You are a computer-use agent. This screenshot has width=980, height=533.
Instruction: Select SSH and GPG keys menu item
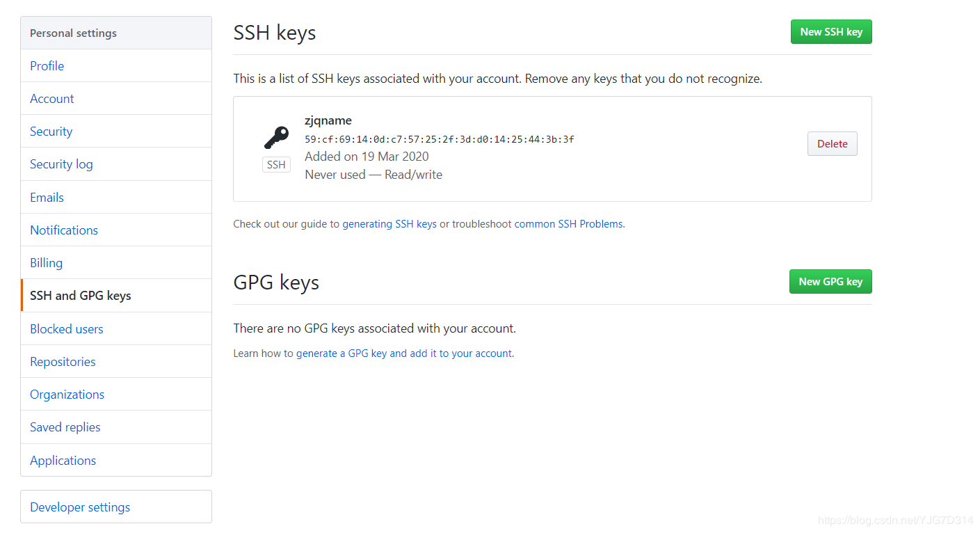pos(81,296)
